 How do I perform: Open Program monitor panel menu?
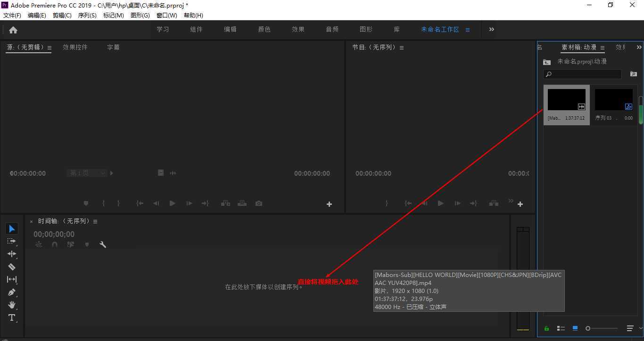click(x=402, y=48)
